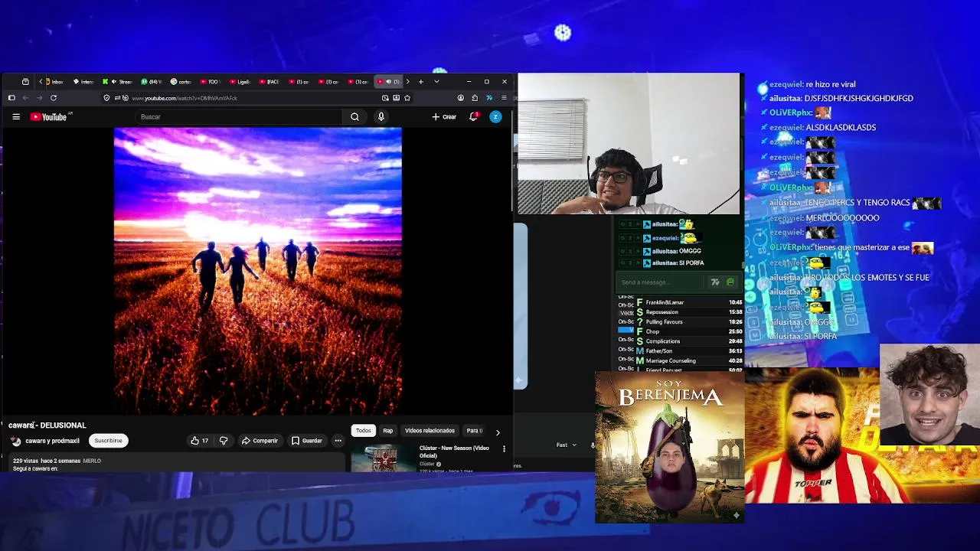Image resolution: width=980 pixels, height=551 pixels.
Task: Select the Videos relacionados filter chip
Action: click(x=430, y=431)
